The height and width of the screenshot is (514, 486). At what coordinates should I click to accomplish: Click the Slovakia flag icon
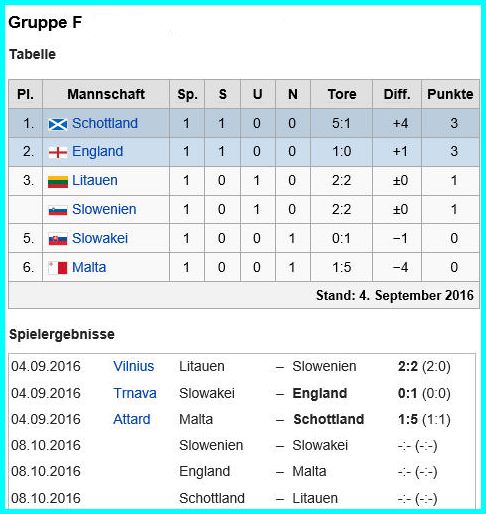[x=58, y=239]
